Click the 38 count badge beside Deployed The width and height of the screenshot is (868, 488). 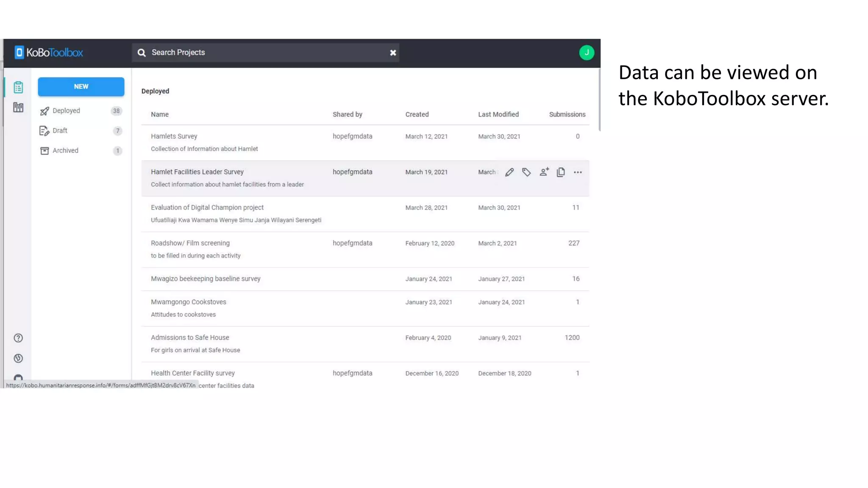tap(116, 111)
